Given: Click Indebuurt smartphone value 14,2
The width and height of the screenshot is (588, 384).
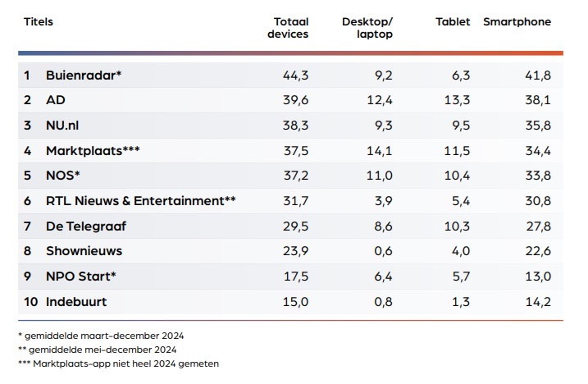Looking at the screenshot, I should pos(538,302).
